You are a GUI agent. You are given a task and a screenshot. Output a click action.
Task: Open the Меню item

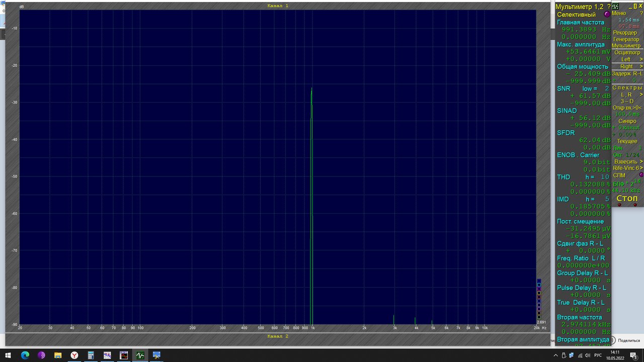pyautogui.click(x=619, y=13)
